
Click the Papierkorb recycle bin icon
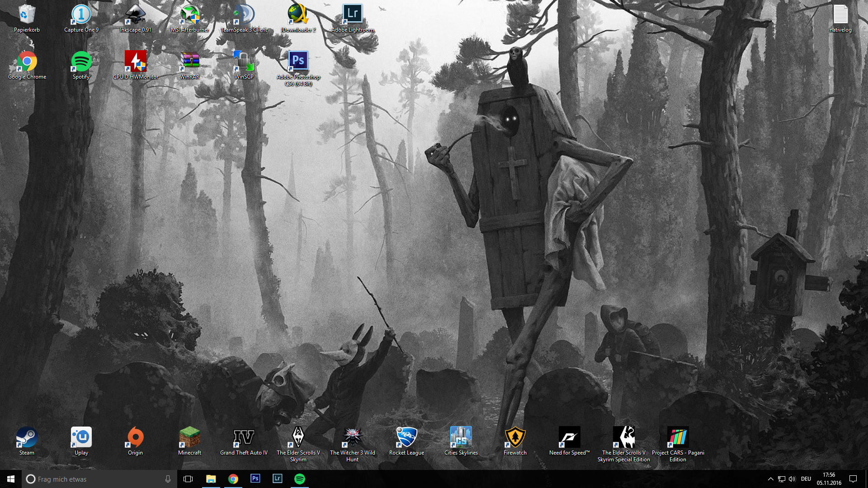27,14
